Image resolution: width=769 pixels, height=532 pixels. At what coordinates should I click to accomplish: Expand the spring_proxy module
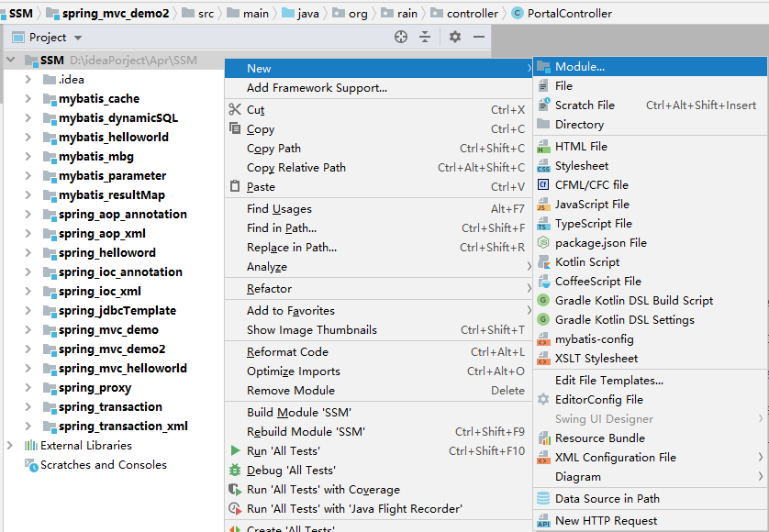28,387
